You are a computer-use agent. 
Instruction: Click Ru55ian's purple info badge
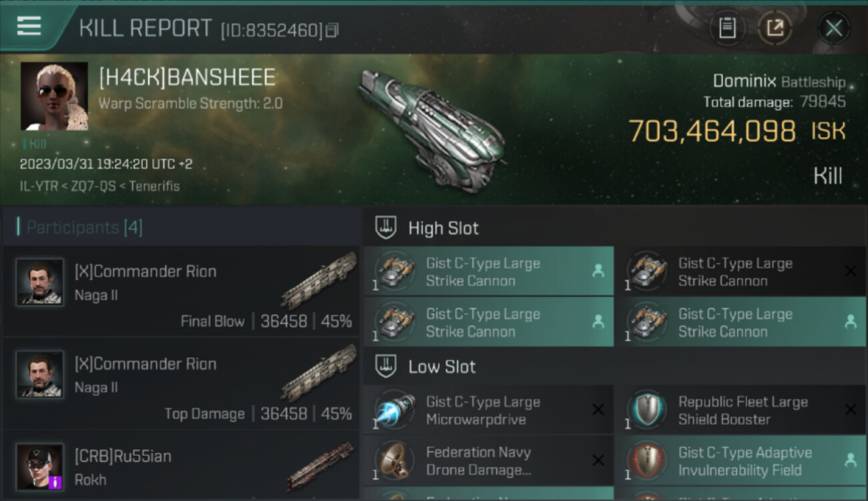click(x=56, y=482)
